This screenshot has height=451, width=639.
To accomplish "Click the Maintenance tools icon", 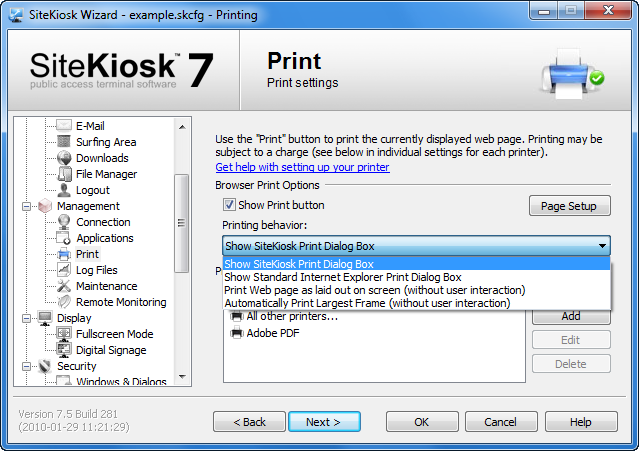I will tap(64, 286).
